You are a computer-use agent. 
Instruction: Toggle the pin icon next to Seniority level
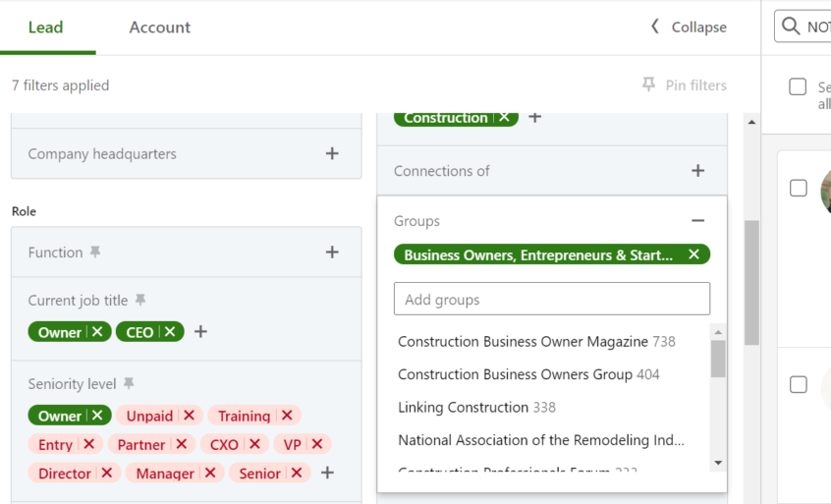pyautogui.click(x=129, y=383)
